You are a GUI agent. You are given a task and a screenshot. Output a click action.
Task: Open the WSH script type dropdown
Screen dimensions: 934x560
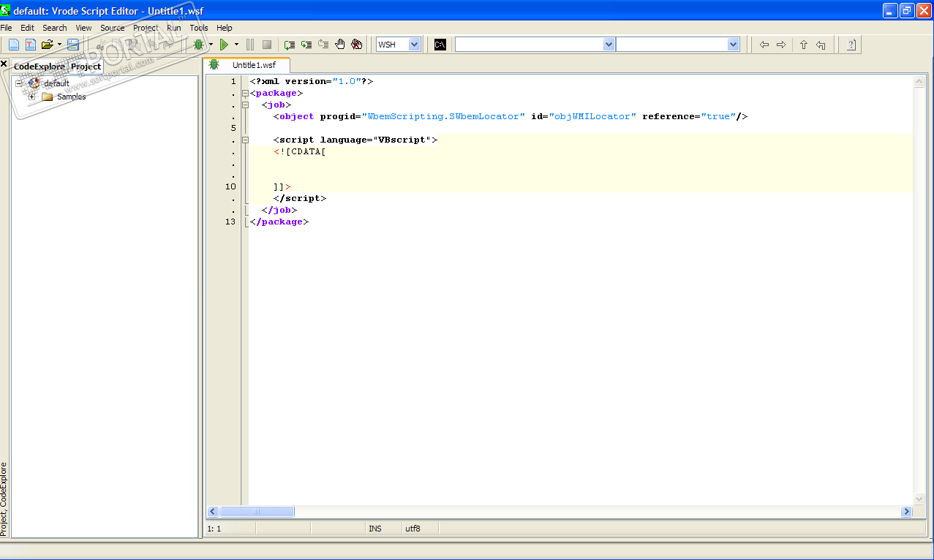pos(414,45)
